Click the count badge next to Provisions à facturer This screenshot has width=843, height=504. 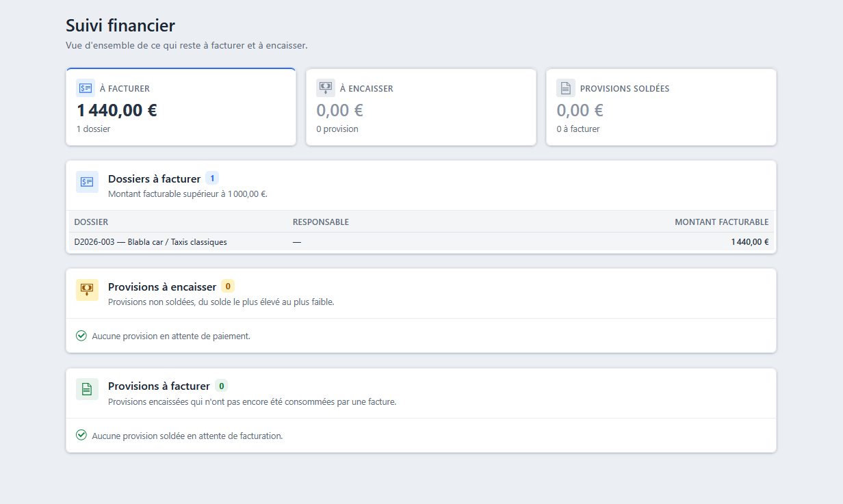(x=222, y=386)
